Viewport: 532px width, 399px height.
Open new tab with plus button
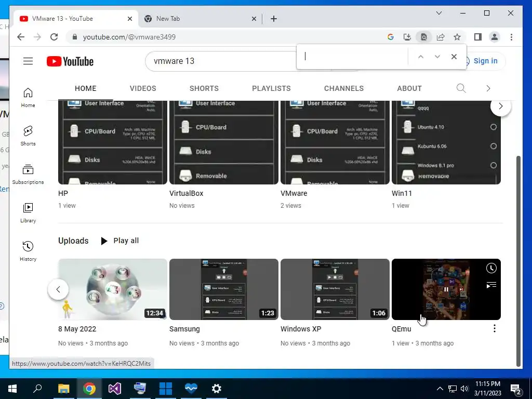click(x=274, y=19)
